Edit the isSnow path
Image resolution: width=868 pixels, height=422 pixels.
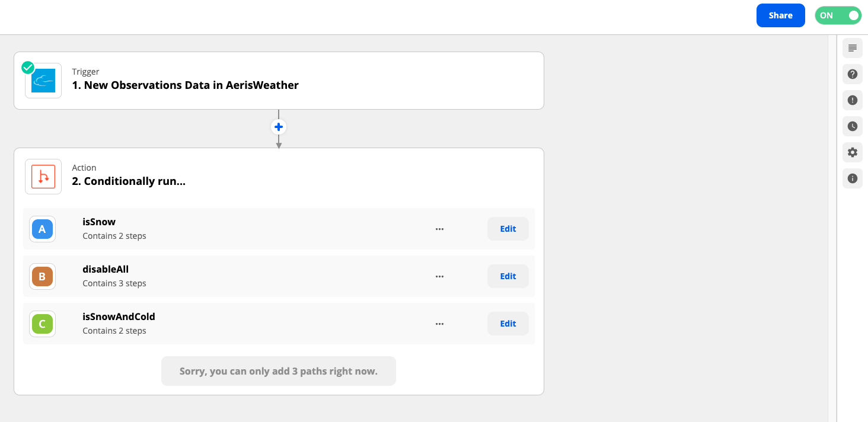[x=508, y=229]
